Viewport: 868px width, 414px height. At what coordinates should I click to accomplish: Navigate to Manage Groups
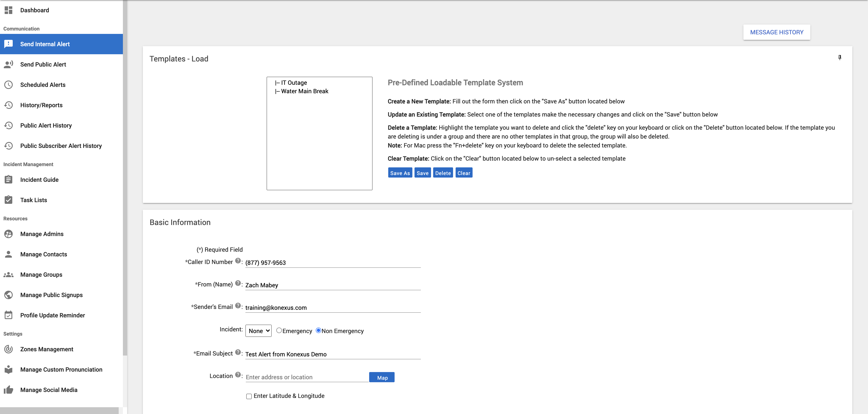(x=61, y=275)
